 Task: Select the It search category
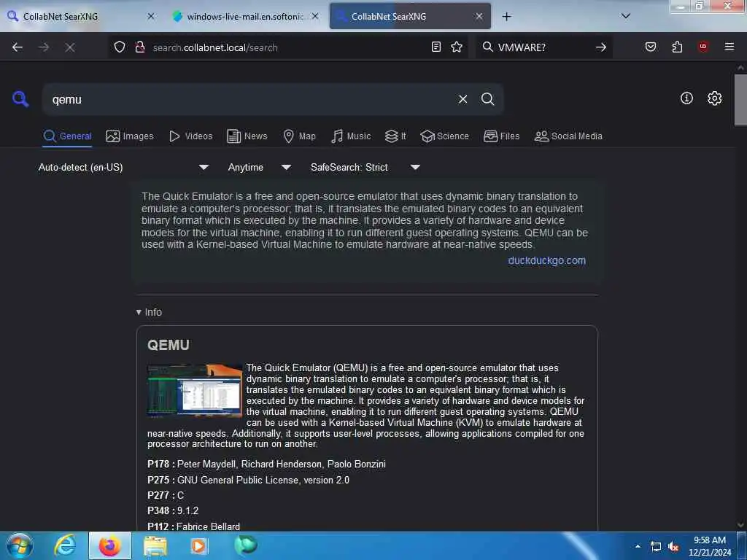(395, 136)
